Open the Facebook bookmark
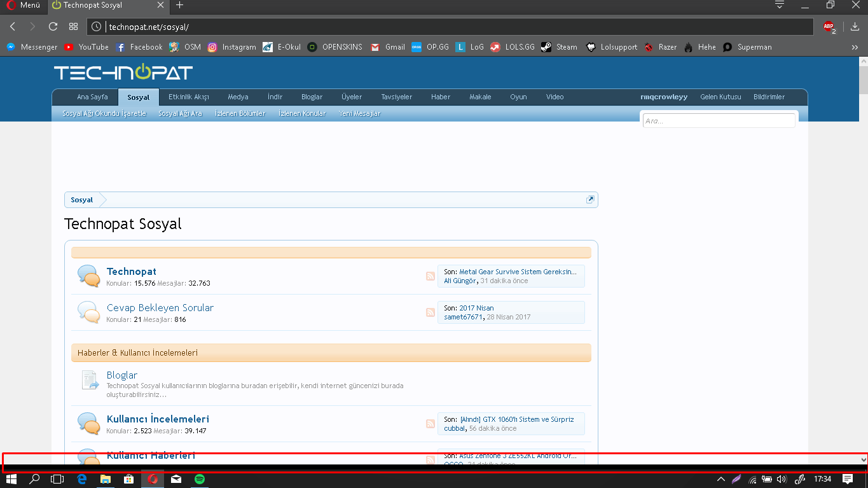 click(139, 47)
